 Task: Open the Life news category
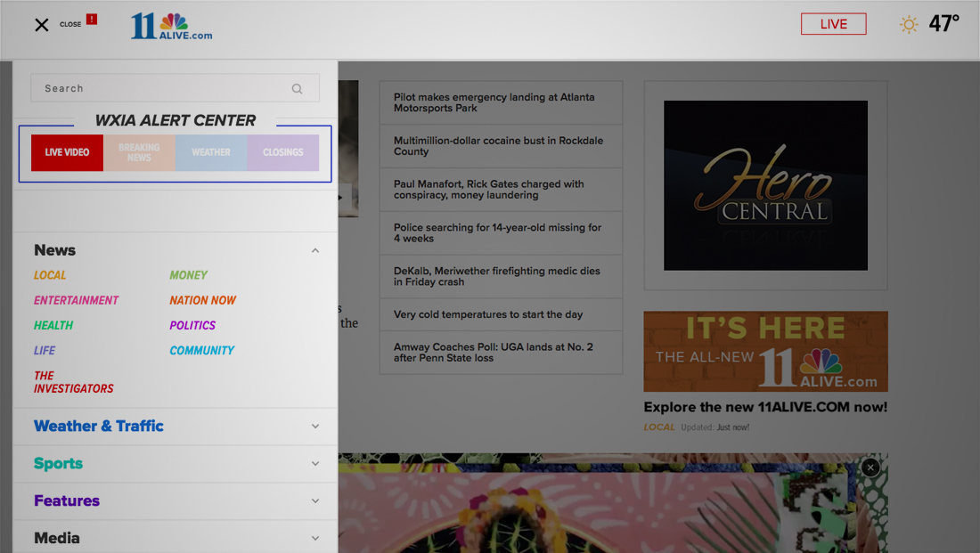[x=45, y=351]
